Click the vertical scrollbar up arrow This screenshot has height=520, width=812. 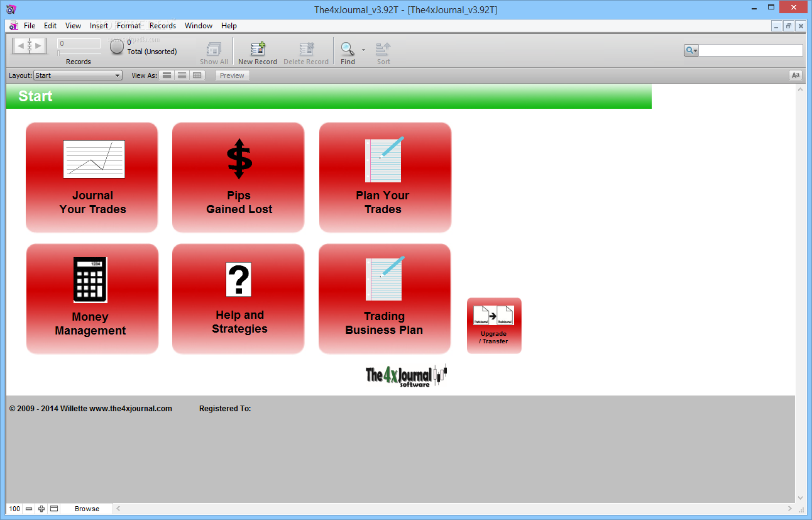point(800,90)
